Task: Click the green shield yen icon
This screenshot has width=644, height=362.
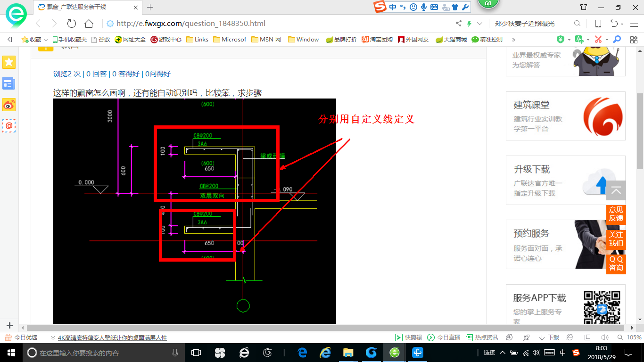Action: tap(561, 40)
